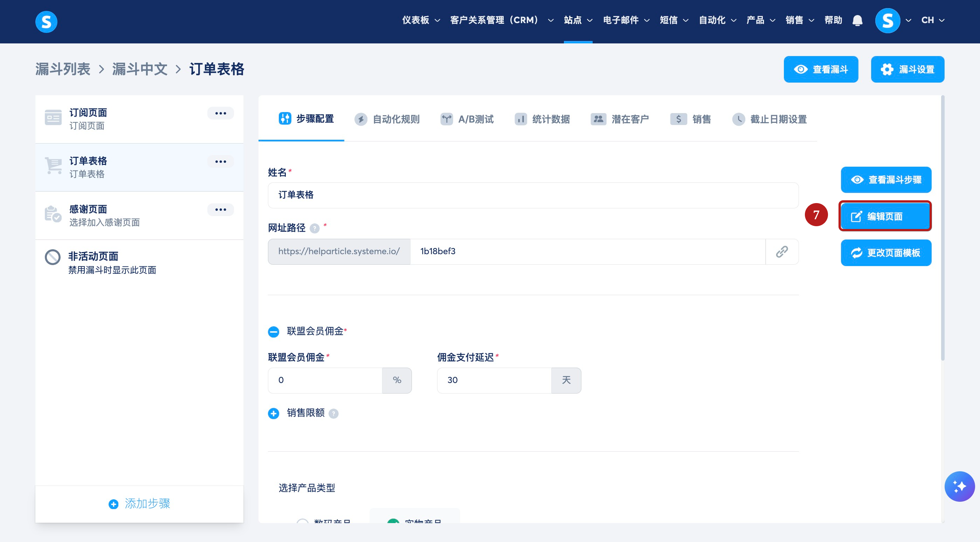Open three-dot menu for 订阅页面 step
The width and height of the screenshot is (980, 542).
tap(220, 113)
